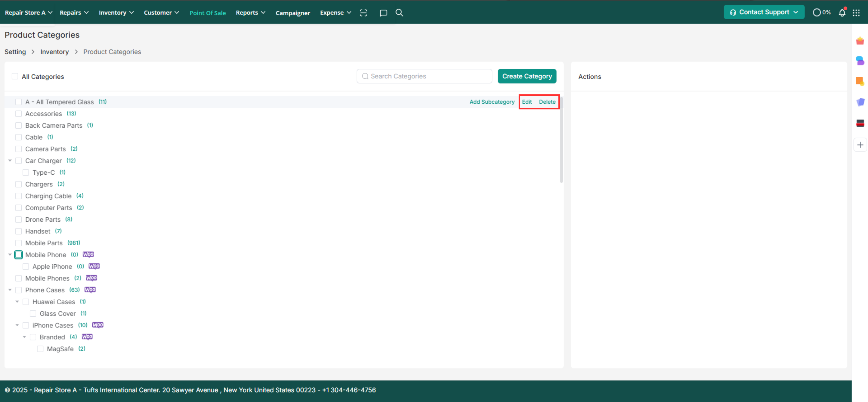Image resolution: width=868 pixels, height=402 pixels.
Task: Click Edit on A - All Tempered Glass
Action: 527,102
